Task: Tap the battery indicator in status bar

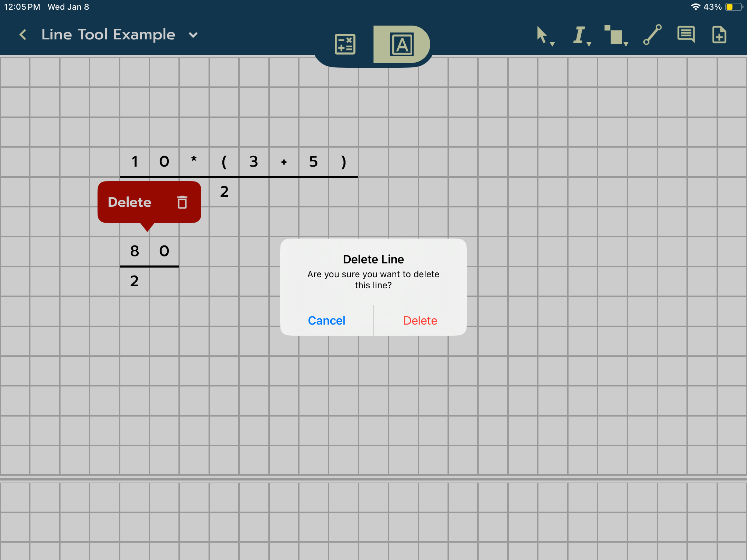Action: [x=733, y=7]
